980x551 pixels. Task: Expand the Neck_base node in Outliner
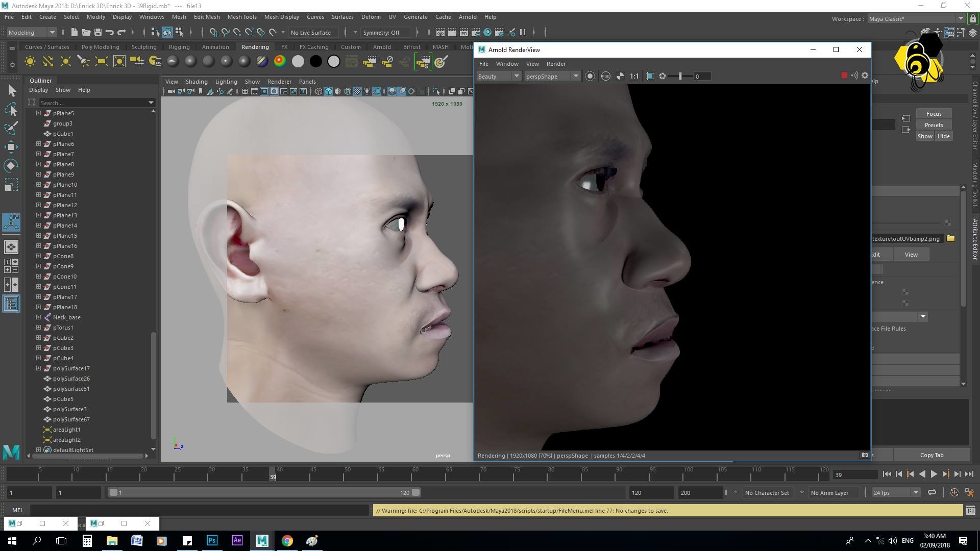point(38,317)
